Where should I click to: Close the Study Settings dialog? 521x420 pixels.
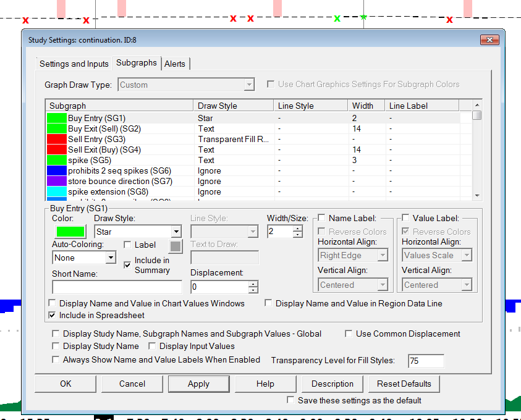click(489, 40)
